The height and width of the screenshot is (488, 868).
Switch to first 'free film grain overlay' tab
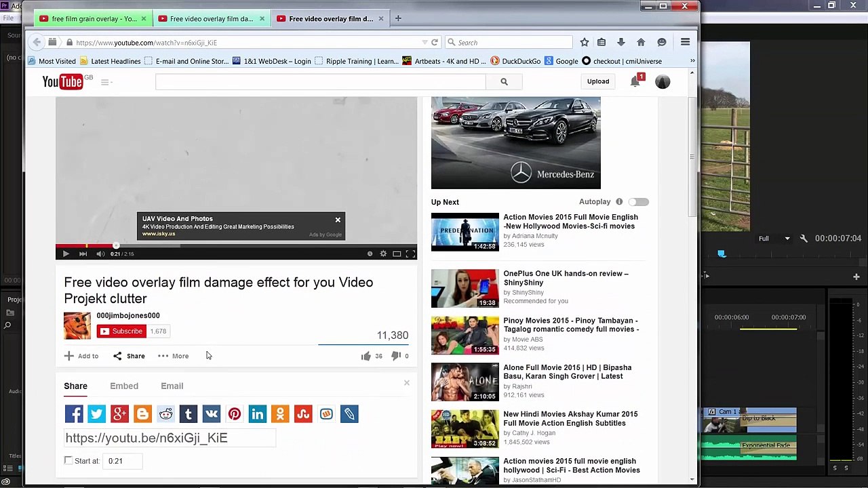tap(93, 19)
